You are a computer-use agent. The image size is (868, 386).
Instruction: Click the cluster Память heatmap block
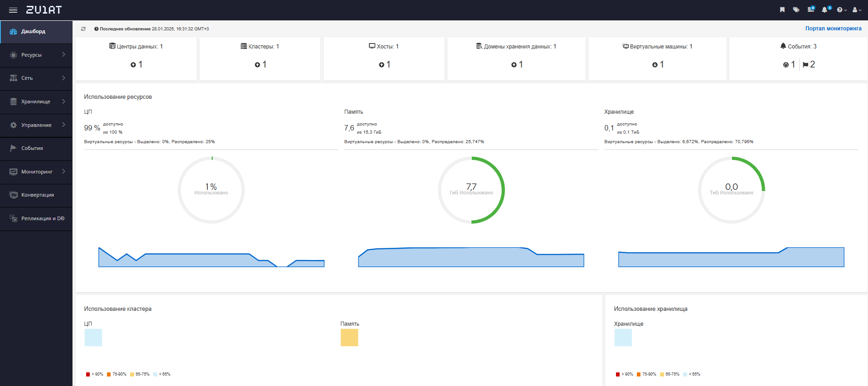[349, 338]
